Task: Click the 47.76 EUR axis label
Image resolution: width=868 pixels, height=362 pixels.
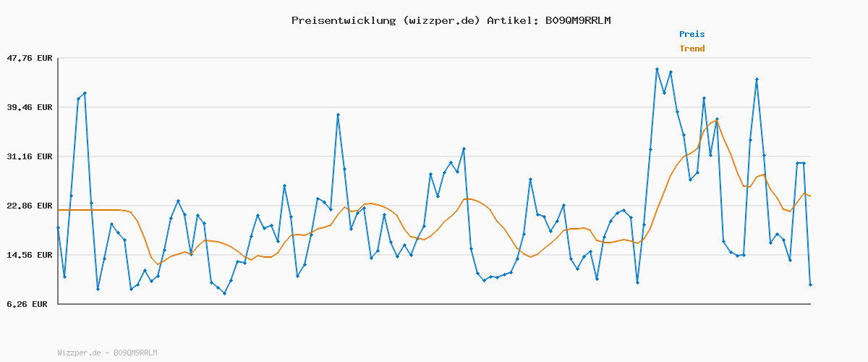Action: [30, 58]
